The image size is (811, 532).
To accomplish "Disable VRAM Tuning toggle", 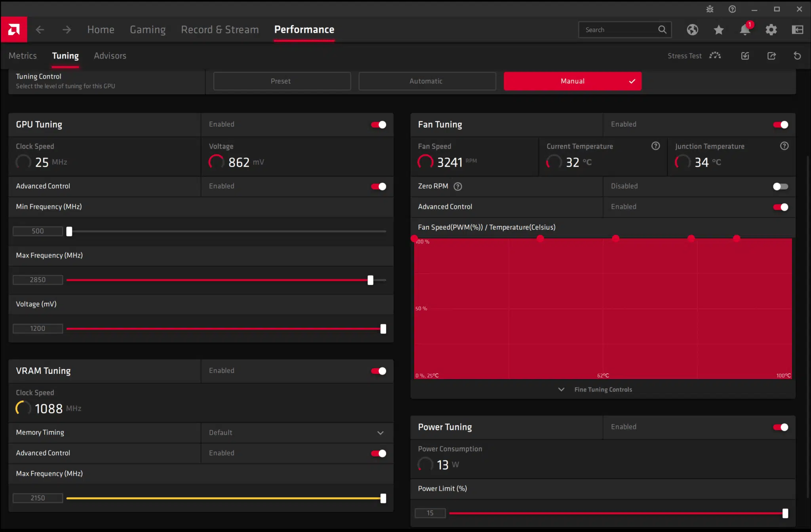I will (379, 371).
